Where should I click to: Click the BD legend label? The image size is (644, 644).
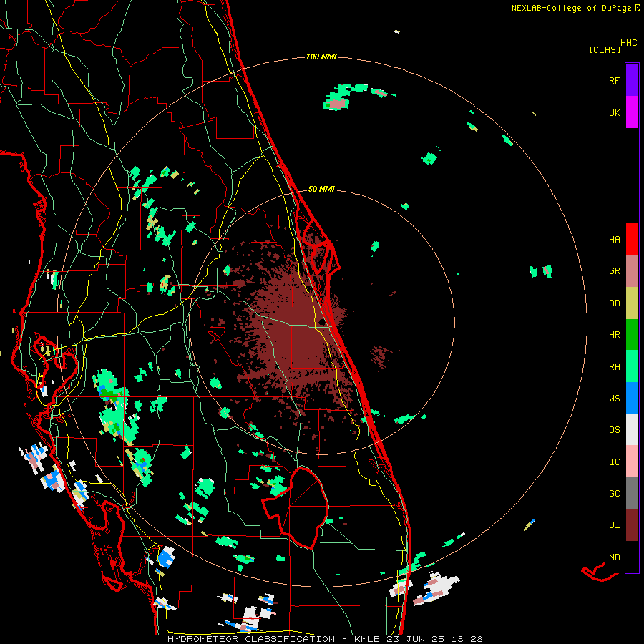coord(614,303)
